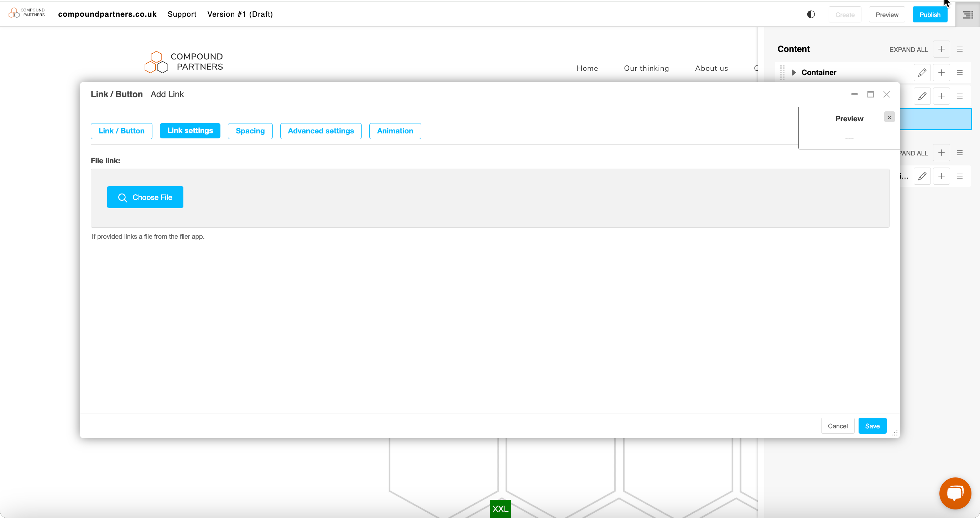Open Our thinking in site navigation
This screenshot has height=518, width=980.
click(646, 68)
